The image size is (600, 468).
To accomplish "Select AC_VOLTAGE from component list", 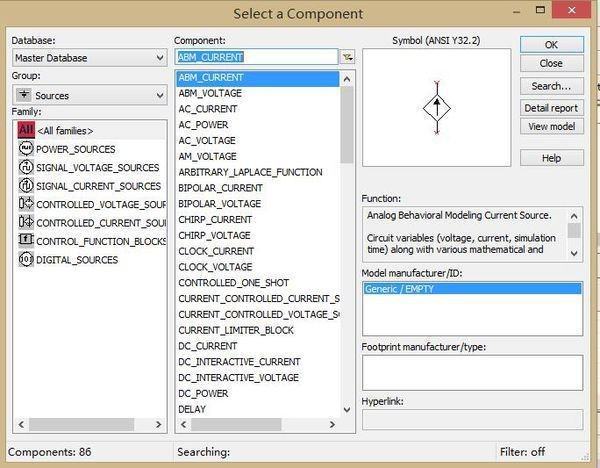I will pyautogui.click(x=207, y=140).
